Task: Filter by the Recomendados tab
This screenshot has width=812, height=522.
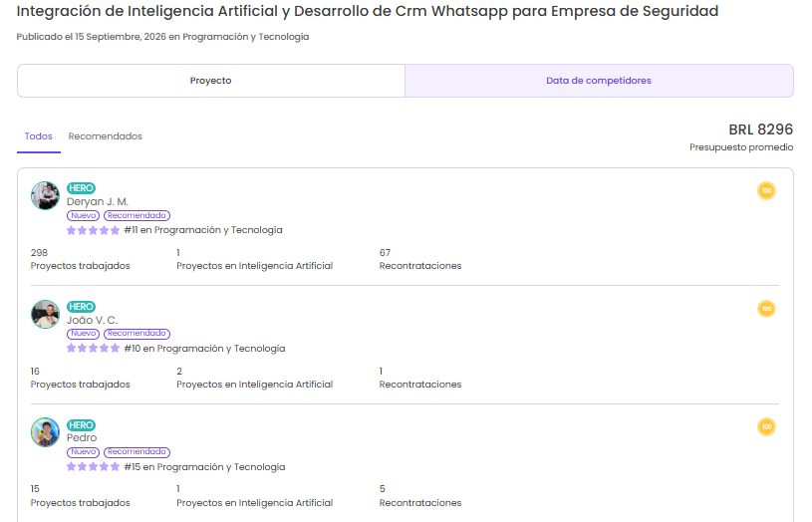Action: click(x=106, y=136)
